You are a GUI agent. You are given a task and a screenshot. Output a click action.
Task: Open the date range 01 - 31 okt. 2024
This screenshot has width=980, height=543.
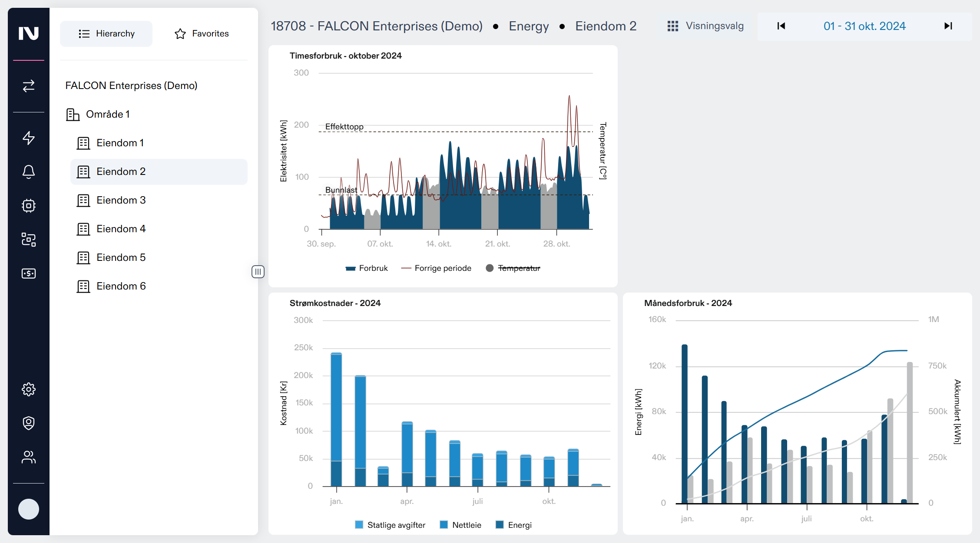point(864,26)
